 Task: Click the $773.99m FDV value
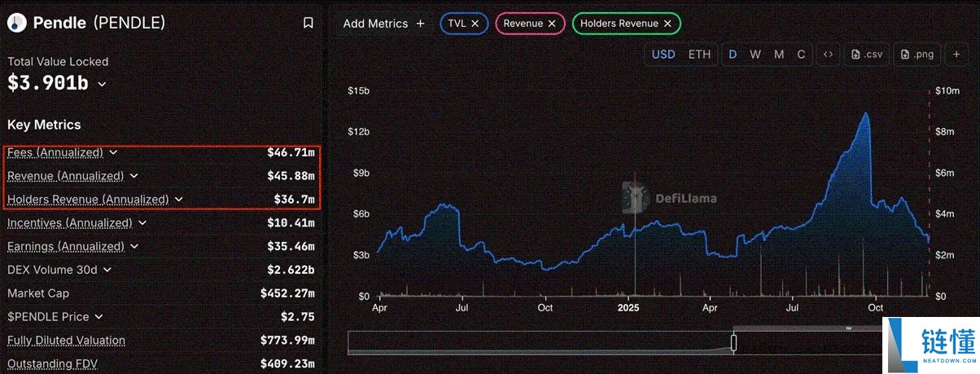pos(287,341)
